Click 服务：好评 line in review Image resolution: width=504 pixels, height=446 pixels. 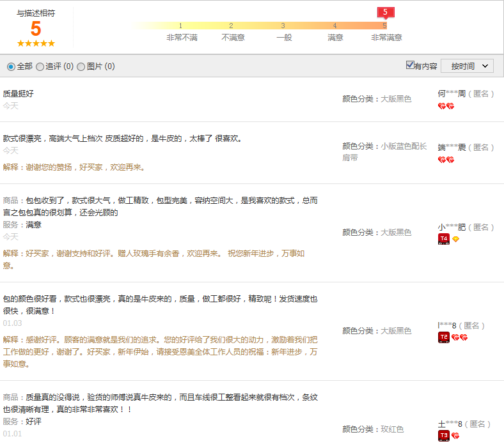click(22, 422)
